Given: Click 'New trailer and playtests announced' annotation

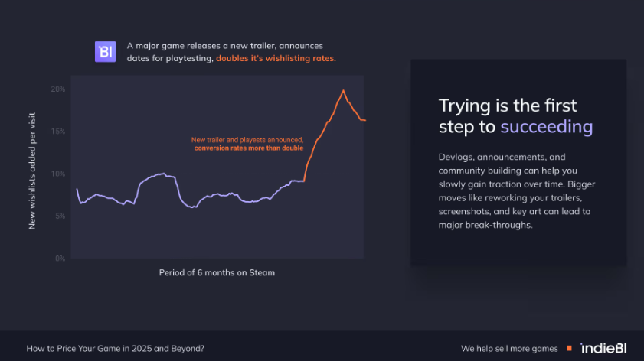Looking at the screenshot, I should tap(247, 140).
